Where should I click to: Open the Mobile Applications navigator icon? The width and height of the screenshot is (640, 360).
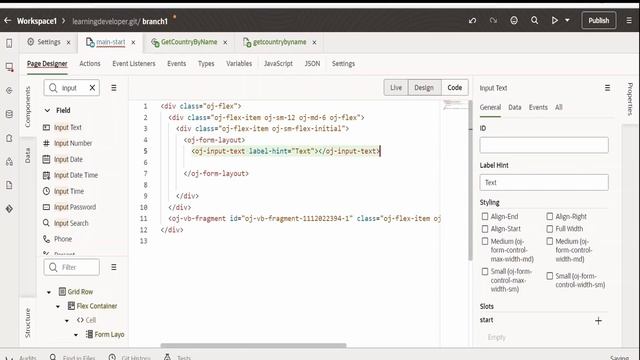[9, 43]
